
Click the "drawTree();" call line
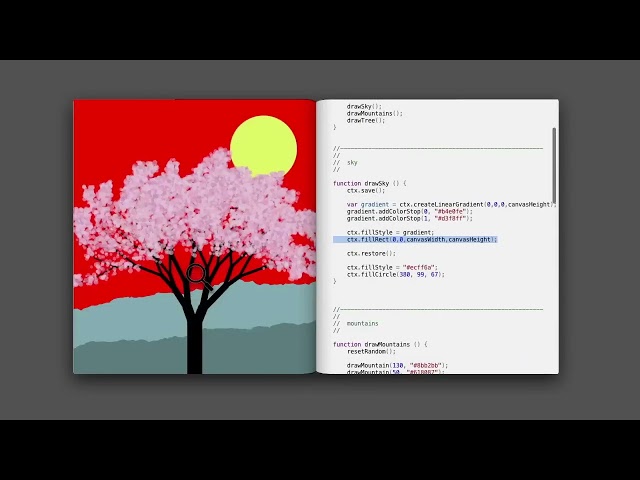click(366, 120)
